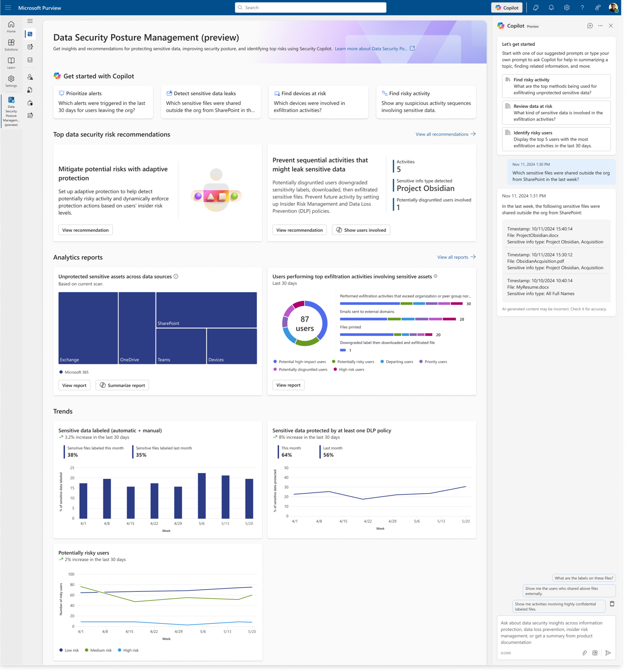
Task: Click the attach file paperclip icon
Action: pyautogui.click(x=584, y=653)
